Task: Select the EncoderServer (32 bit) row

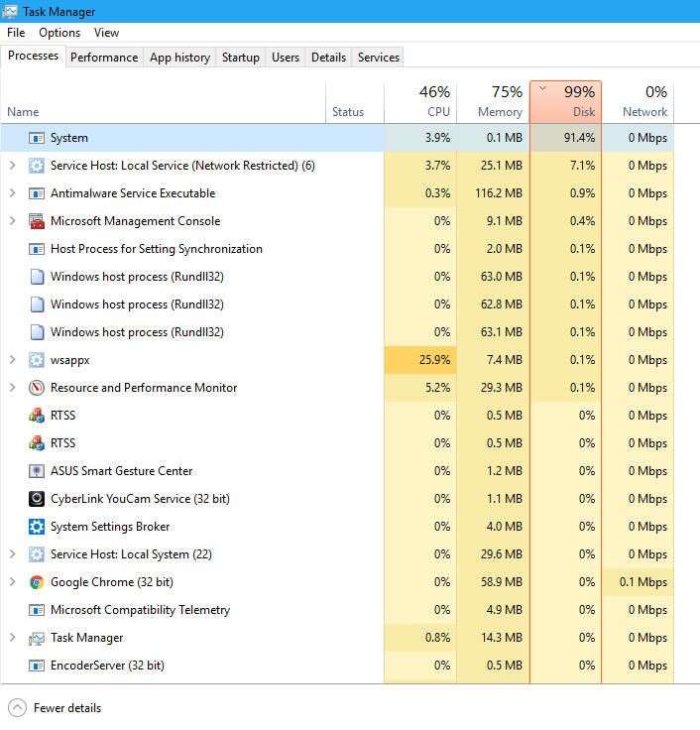Action: click(337, 666)
